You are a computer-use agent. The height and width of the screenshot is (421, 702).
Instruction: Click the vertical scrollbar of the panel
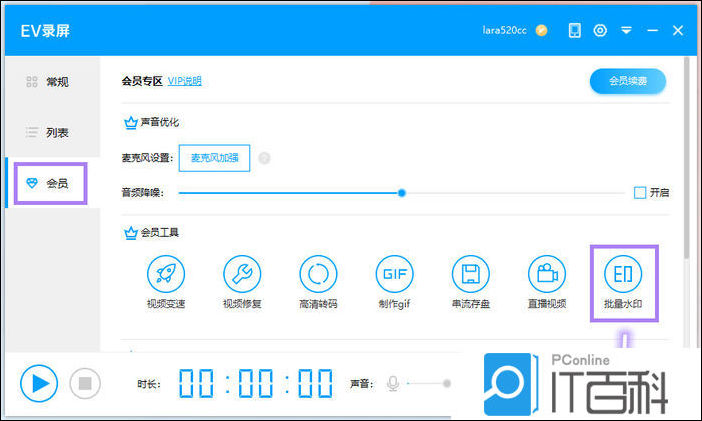pyautogui.click(x=687, y=158)
